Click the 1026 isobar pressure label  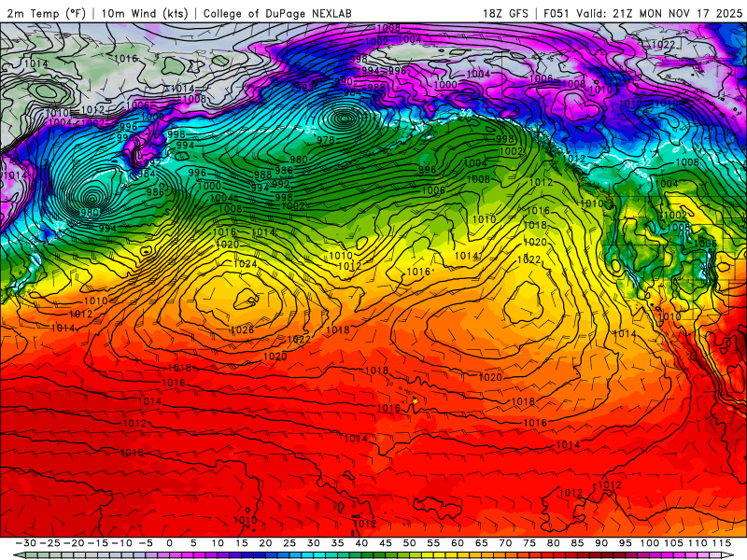(x=242, y=329)
